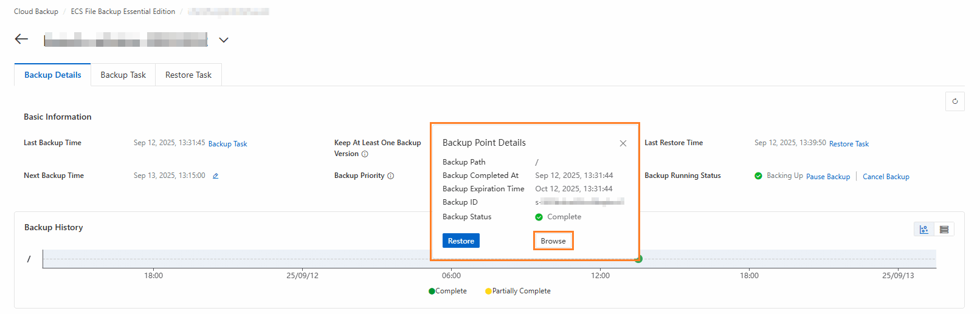Refresh the backup details page
This screenshot has width=980, height=314.
tap(954, 101)
